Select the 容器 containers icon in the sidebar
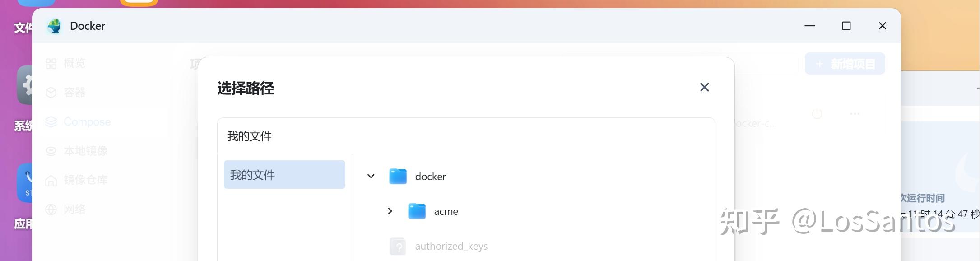The width and height of the screenshot is (980, 261). click(x=51, y=92)
